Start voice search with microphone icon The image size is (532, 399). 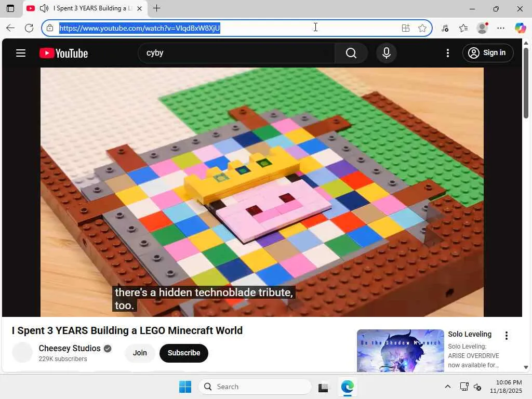(386, 53)
